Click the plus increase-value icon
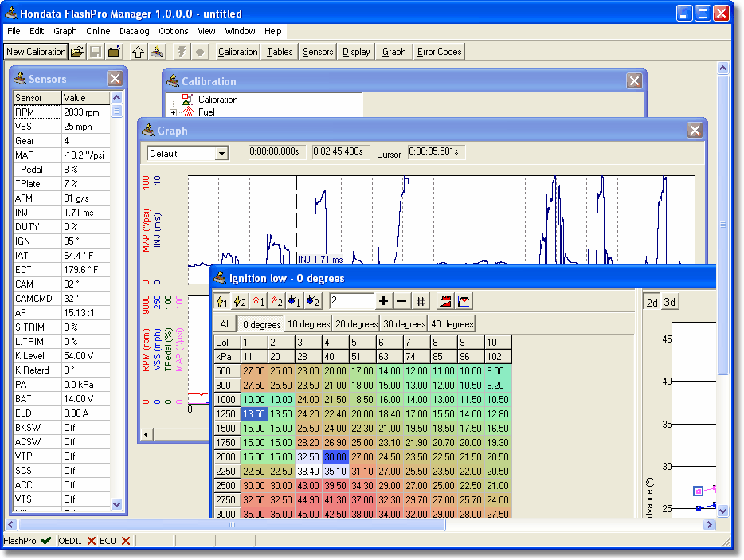Viewport: 744px width, 560px height. pyautogui.click(x=384, y=301)
